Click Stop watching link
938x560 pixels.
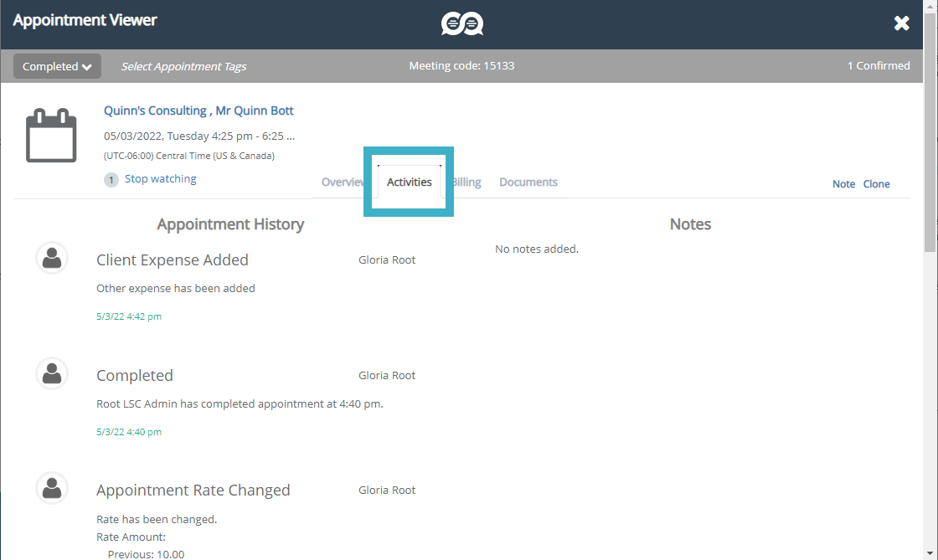(160, 179)
